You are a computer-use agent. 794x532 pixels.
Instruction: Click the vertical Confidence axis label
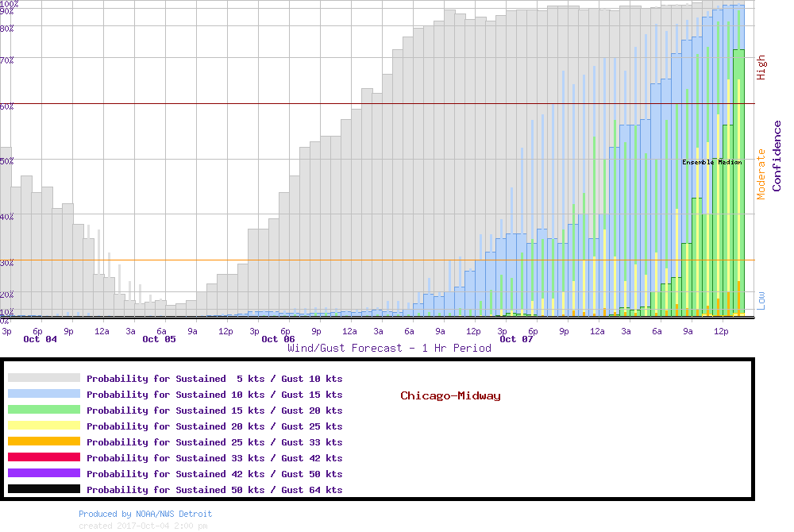pyautogui.click(x=777, y=156)
